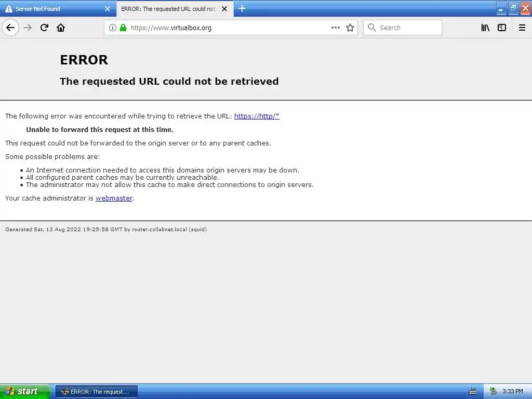Bookmark this page with the star icon
The height and width of the screenshot is (399, 532).
tap(350, 28)
